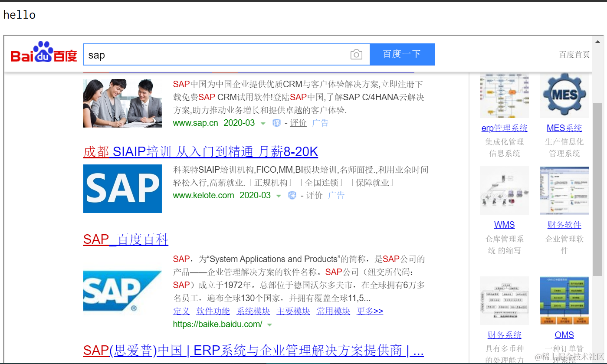Screen dimensions: 607x364
Task: Click the 保 badge beside www.kelote.com
Action: click(292, 196)
